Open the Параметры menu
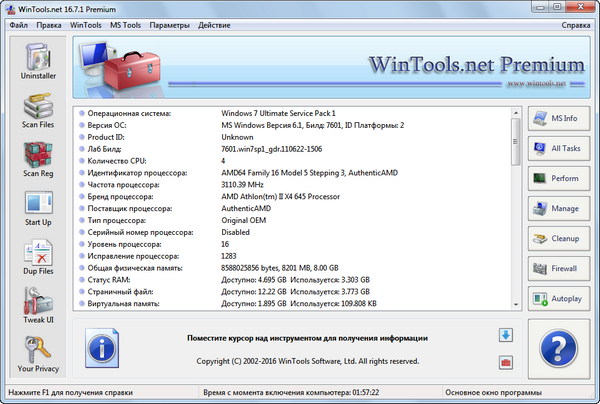600x404 pixels. pyautogui.click(x=169, y=23)
